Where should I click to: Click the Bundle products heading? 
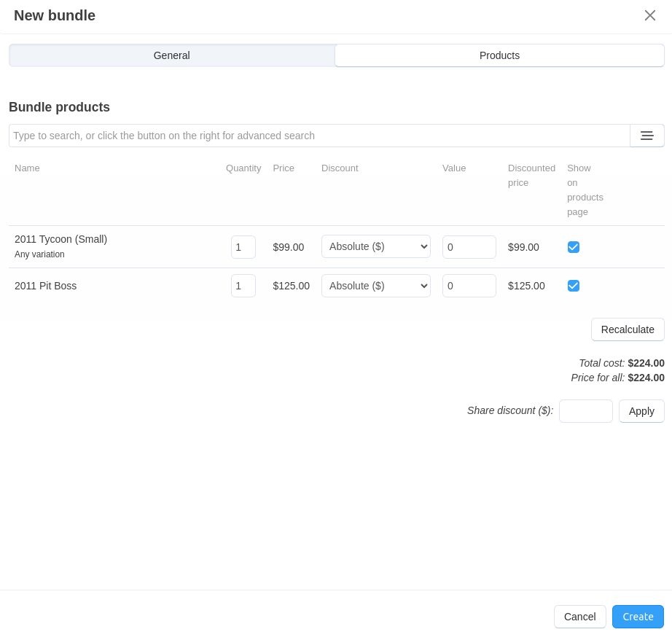coord(59,106)
